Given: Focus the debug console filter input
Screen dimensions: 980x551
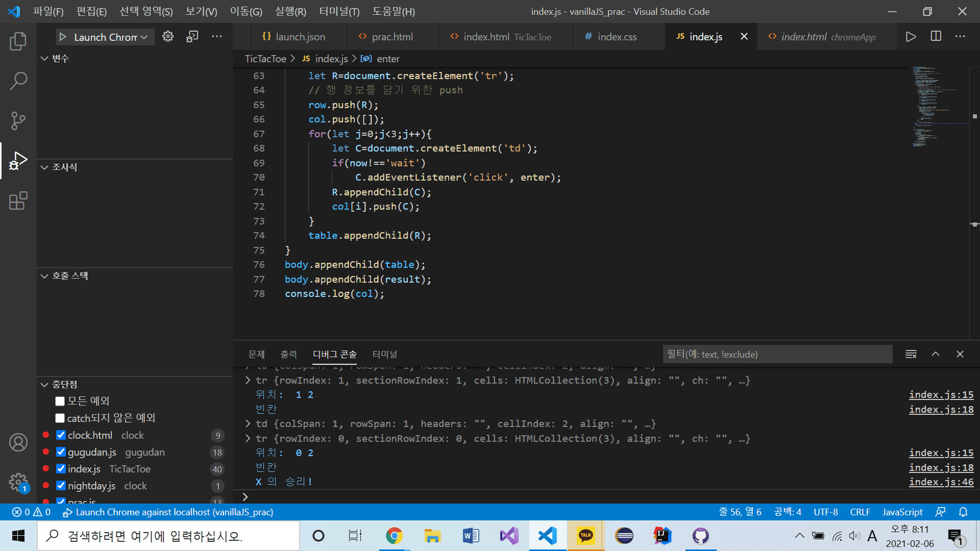Looking at the screenshot, I should [x=777, y=354].
